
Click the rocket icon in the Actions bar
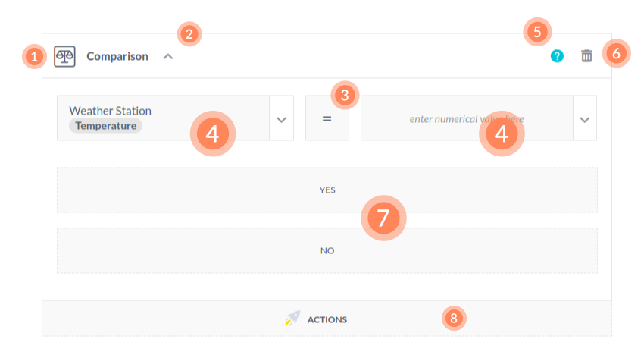tap(292, 319)
